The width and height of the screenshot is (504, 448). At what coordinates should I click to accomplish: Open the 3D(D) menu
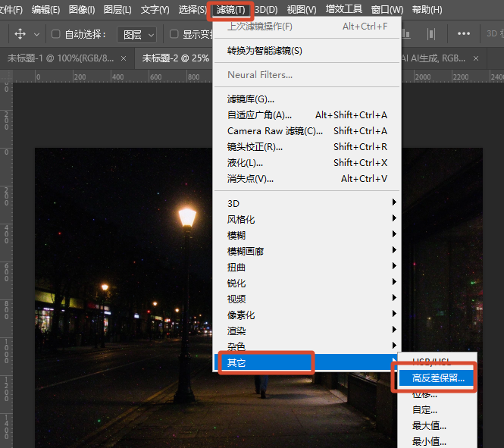click(x=266, y=10)
